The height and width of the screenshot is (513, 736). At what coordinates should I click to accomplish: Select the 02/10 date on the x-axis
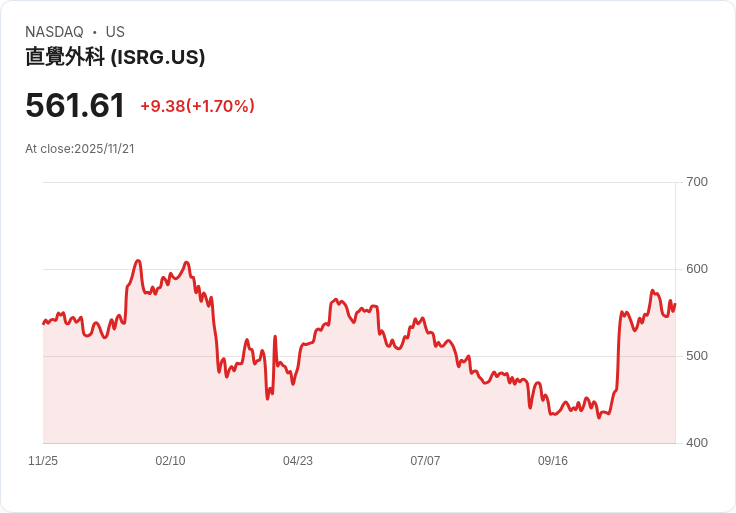tap(170, 461)
